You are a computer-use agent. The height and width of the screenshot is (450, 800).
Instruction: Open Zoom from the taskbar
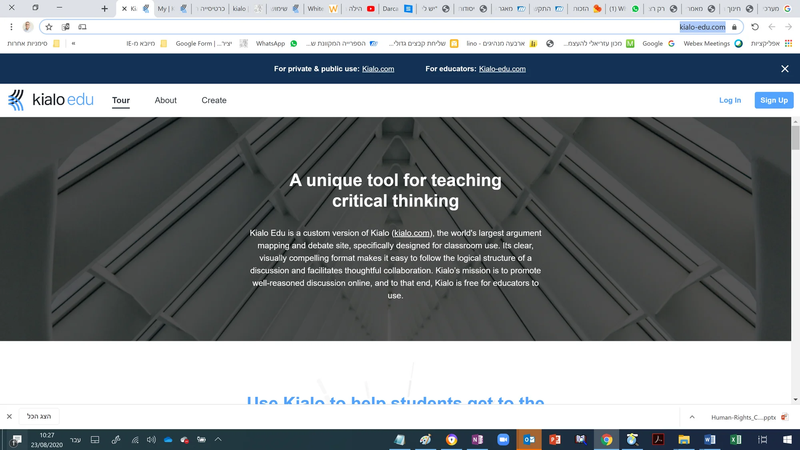pos(503,439)
